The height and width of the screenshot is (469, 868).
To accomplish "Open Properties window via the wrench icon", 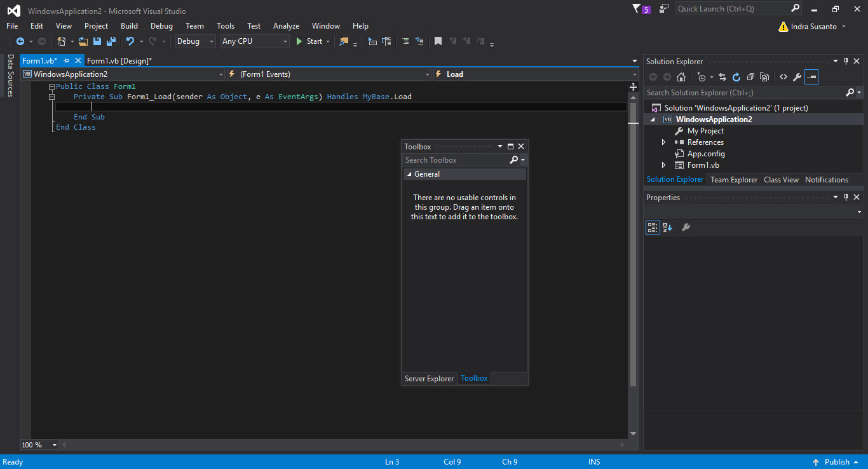I will point(796,76).
